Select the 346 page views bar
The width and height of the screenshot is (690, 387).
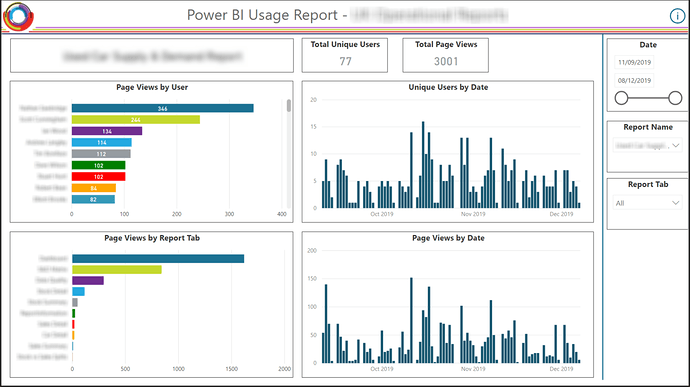point(162,108)
